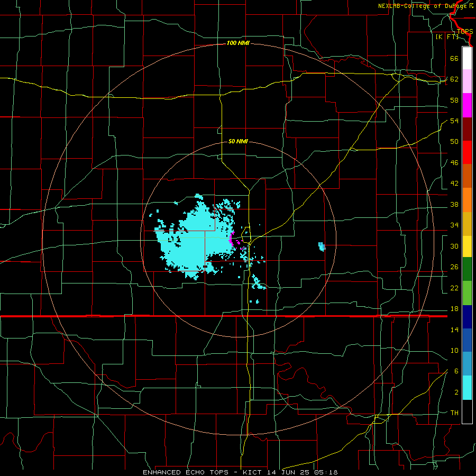Image resolution: width=476 pixels, height=476 pixels.
Task: Click the 66 value on the legend scale
Action: [454, 59]
